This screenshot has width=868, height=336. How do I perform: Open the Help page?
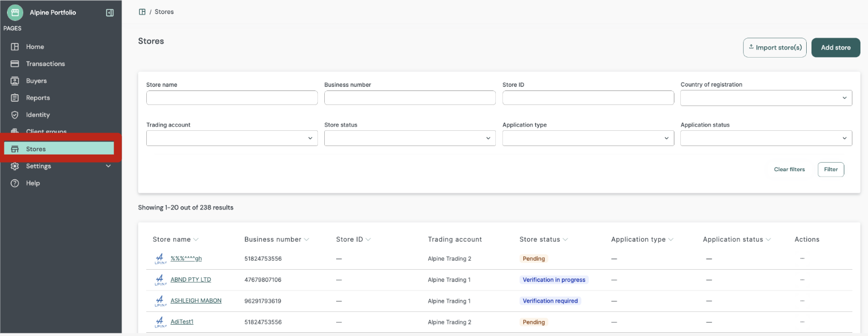33,183
